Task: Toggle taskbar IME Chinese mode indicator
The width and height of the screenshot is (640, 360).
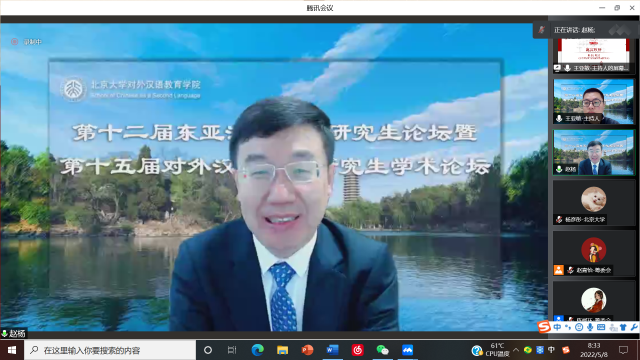Action: [x=551, y=350]
